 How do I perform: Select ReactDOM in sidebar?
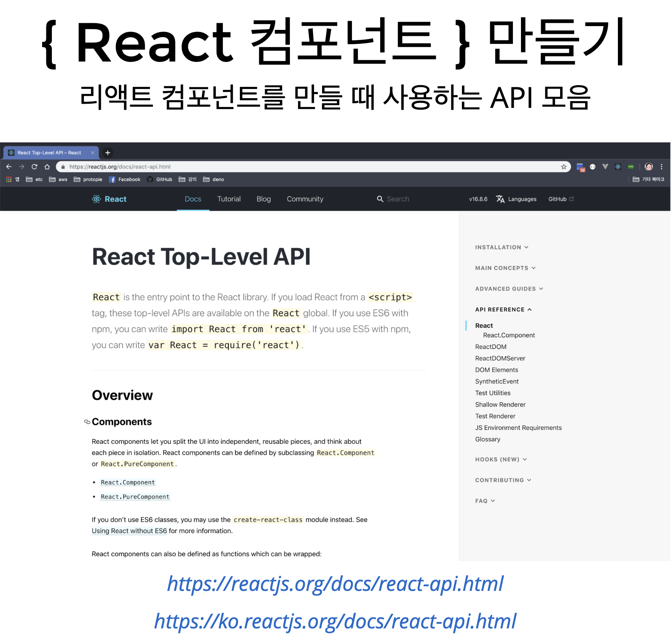click(x=491, y=346)
